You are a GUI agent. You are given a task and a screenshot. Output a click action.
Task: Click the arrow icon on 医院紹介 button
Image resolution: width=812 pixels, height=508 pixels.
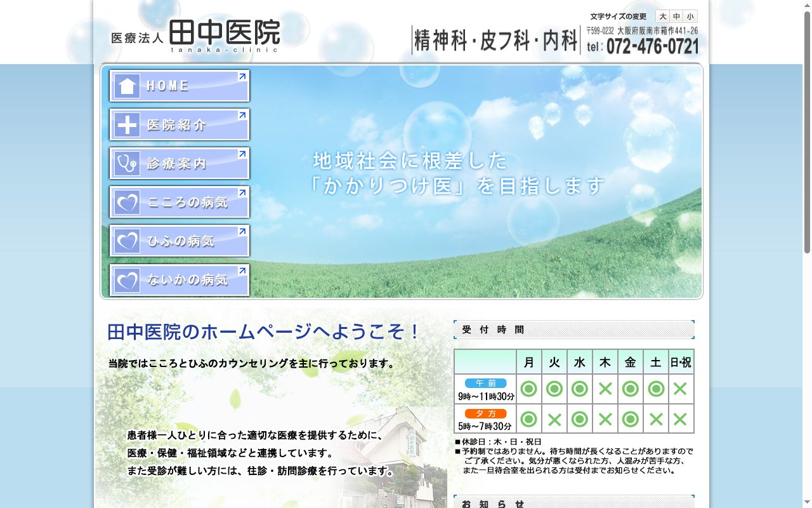[x=242, y=115]
